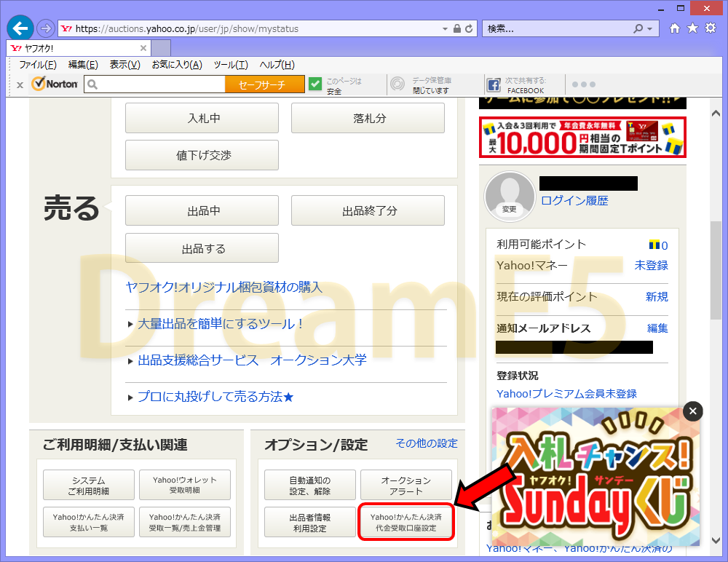Click Yahoo!マネー 未登録 link
Image resolution: width=728 pixels, height=562 pixels.
[651, 265]
